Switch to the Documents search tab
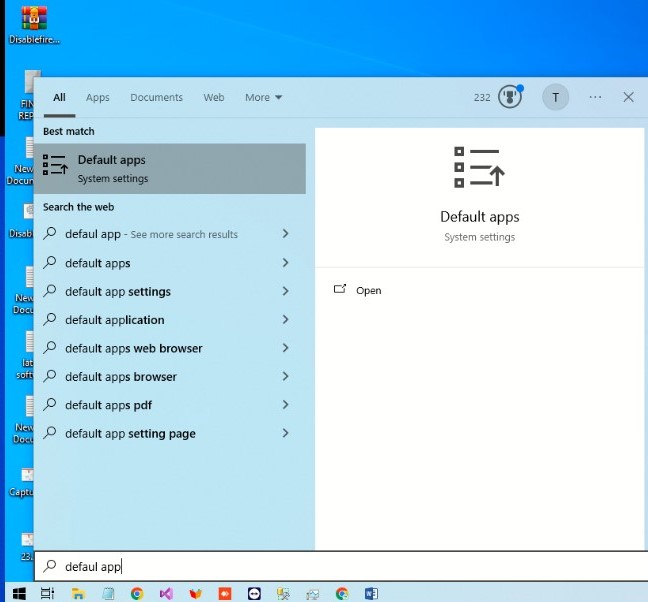 point(156,98)
